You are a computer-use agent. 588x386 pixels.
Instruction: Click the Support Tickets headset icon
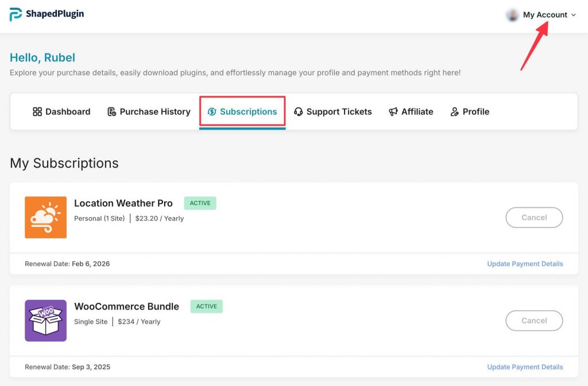(x=298, y=112)
